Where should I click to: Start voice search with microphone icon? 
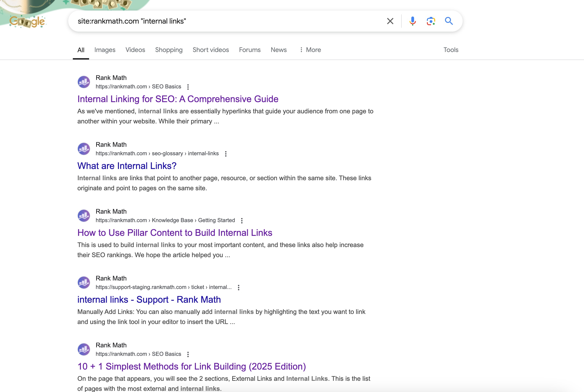coord(412,21)
